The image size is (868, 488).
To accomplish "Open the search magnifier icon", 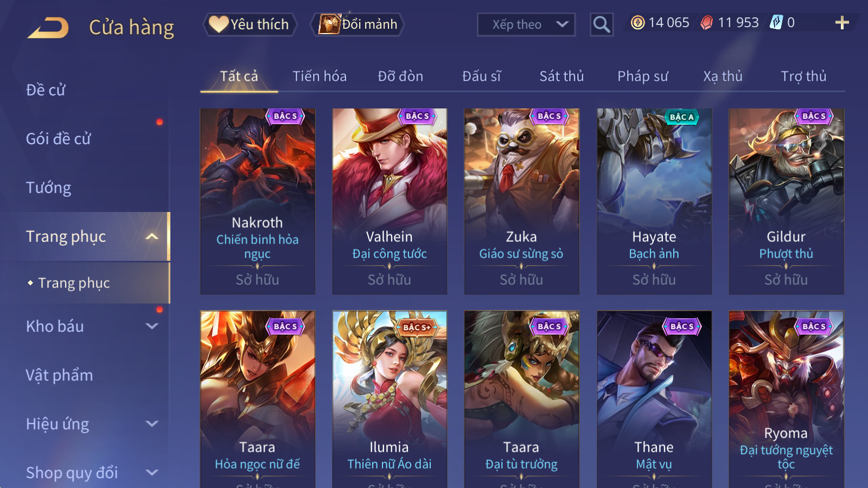I will [x=602, y=24].
